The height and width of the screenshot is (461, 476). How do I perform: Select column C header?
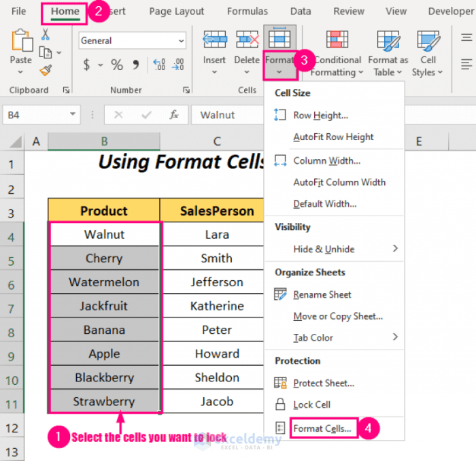click(217, 141)
